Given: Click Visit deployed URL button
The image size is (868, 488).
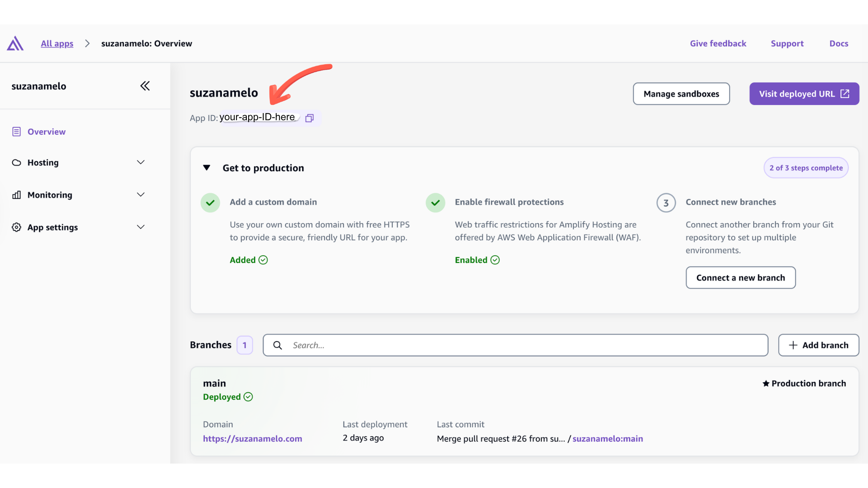Looking at the screenshot, I should pos(804,94).
